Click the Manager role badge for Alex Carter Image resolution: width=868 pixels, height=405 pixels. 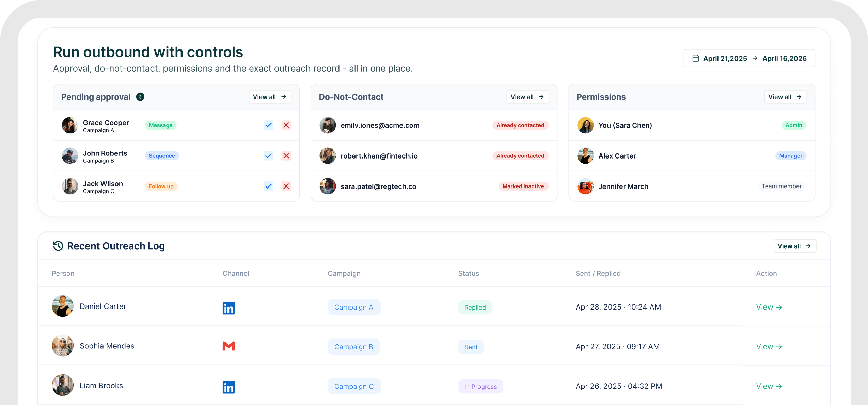tap(791, 156)
